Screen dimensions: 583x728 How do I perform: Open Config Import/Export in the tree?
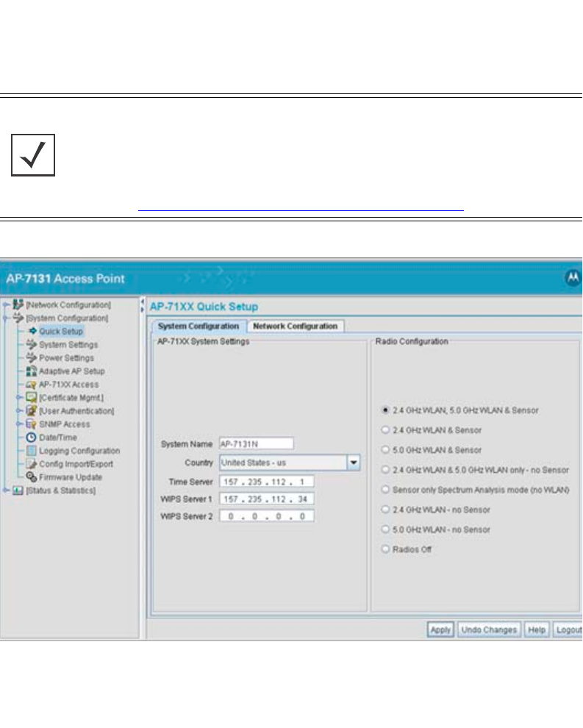(x=76, y=464)
